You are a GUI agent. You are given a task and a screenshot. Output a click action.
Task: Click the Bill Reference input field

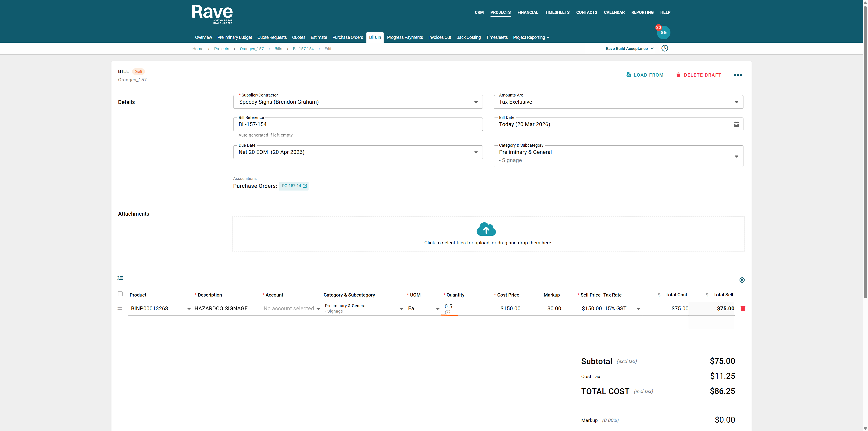pos(357,124)
